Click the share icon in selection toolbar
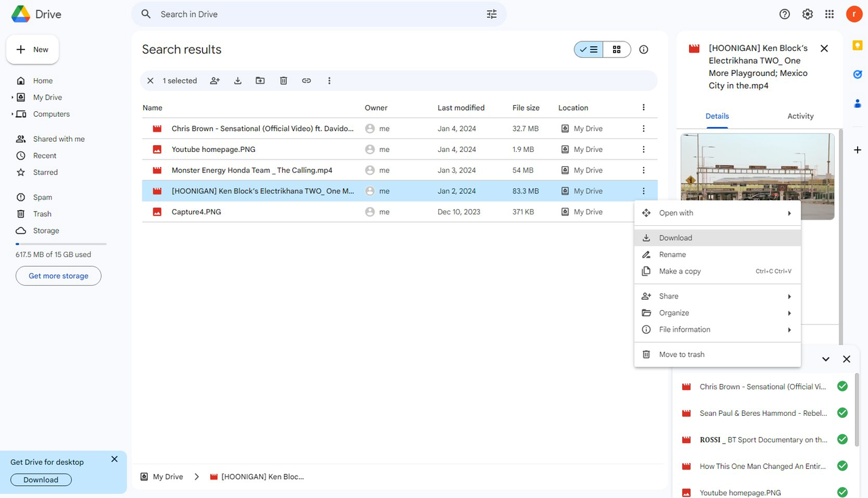This screenshot has height=498, width=868. 215,81
